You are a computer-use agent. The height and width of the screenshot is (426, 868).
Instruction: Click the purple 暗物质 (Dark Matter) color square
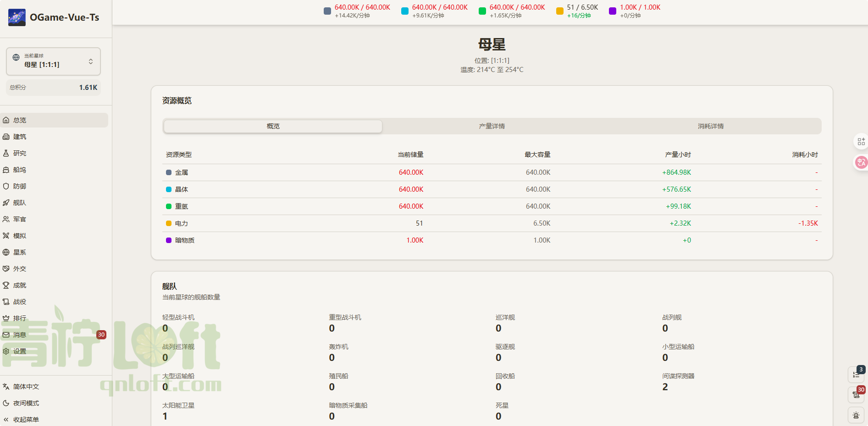pos(168,240)
